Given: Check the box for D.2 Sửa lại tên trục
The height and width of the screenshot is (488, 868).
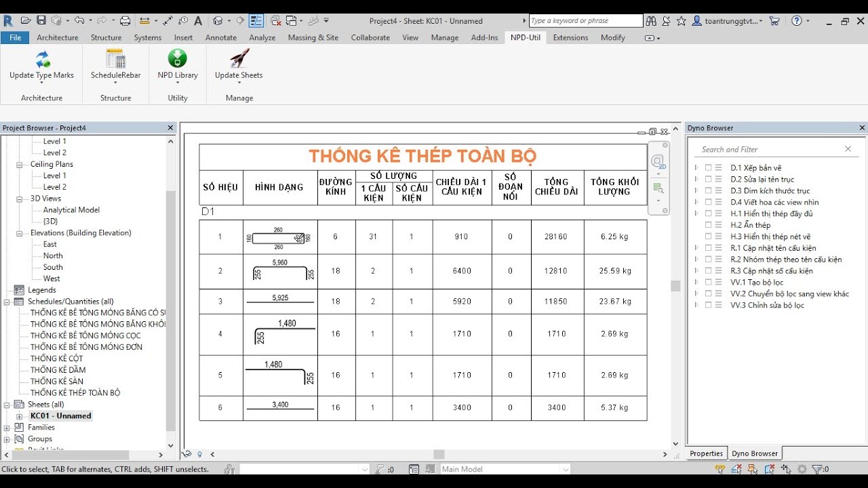Looking at the screenshot, I should coord(708,179).
